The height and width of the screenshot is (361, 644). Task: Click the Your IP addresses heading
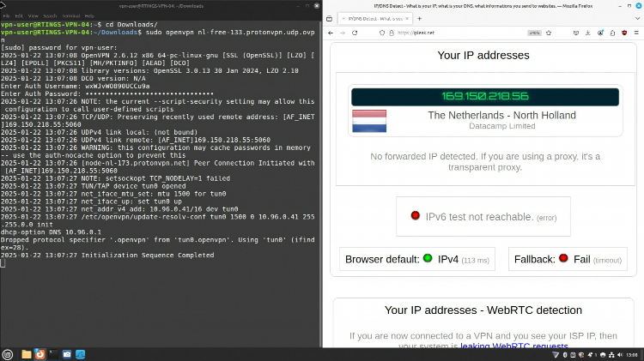tap(483, 56)
